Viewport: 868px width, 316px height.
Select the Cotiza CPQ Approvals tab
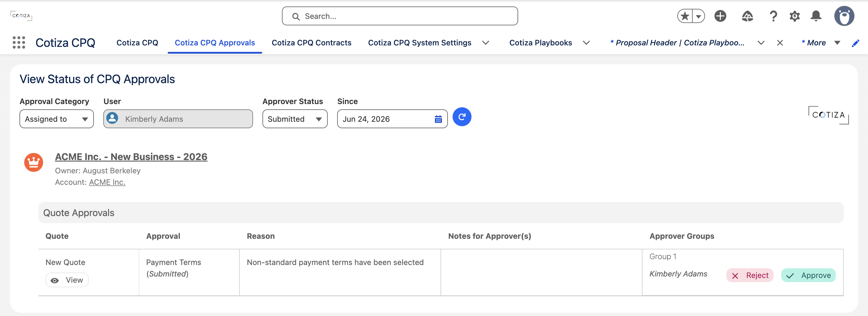215,43
